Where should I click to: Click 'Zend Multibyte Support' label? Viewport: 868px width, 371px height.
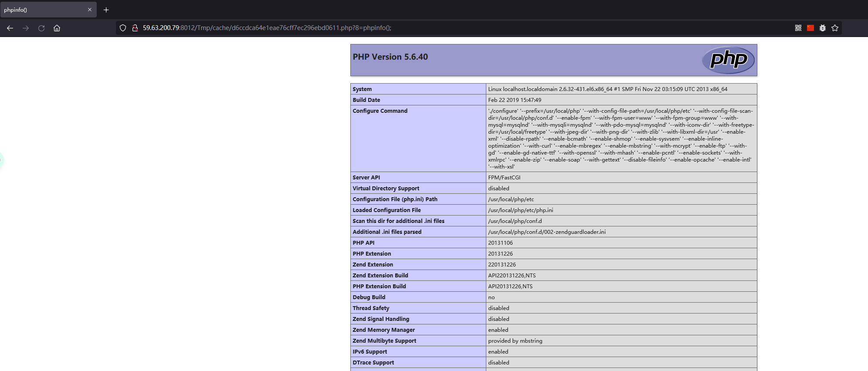pyautogui.click(x=385, y=341)
